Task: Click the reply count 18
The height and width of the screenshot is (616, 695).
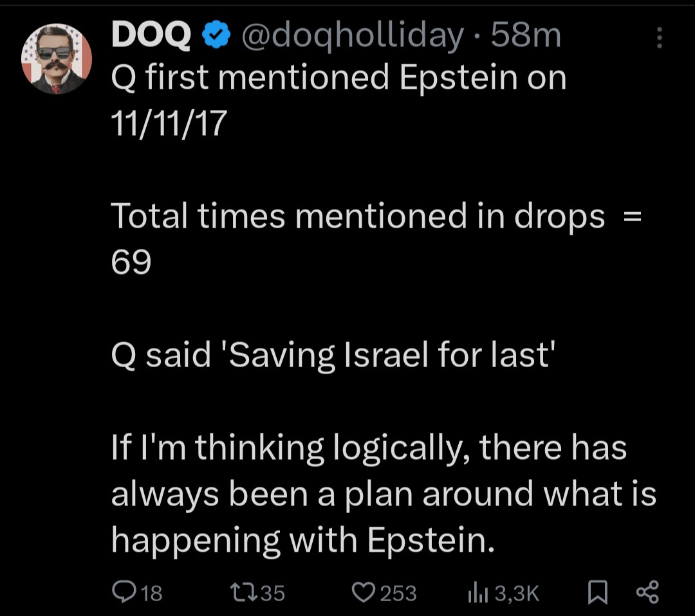Action: click(152, 592)
